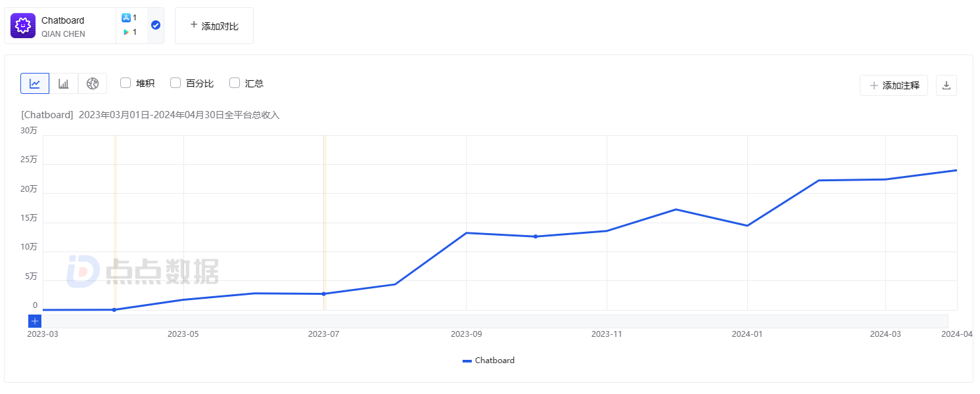Image resolution: width=980 pixels, height=394 pixels.
Task: Click the orange annotation marker near 2023-04
Action: (x=114, y=223)
